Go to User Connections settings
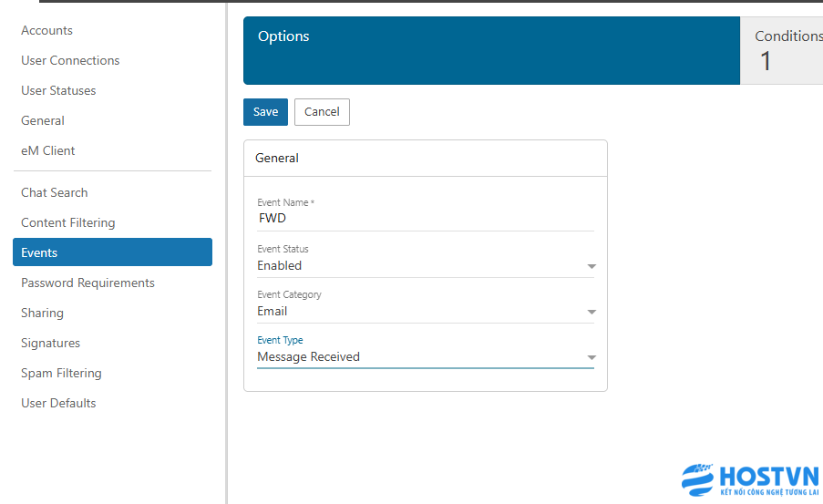The image size is (823, 504). coord(70,60)
